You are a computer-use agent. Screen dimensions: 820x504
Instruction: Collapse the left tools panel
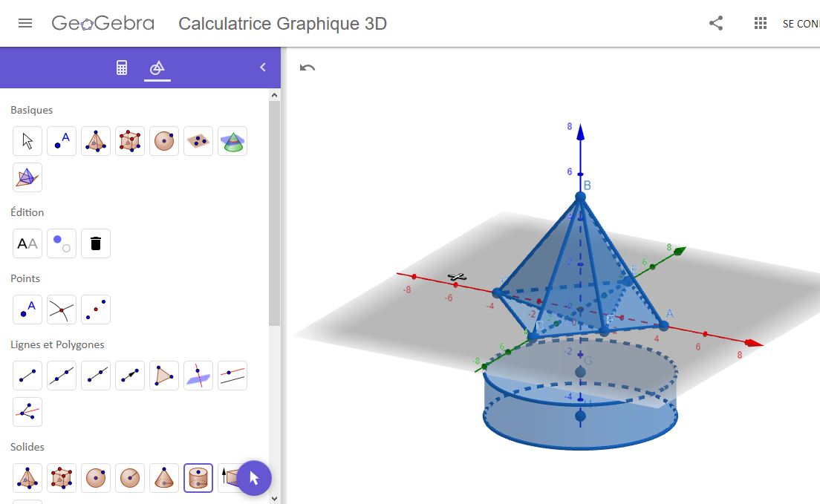pos(263,67)
